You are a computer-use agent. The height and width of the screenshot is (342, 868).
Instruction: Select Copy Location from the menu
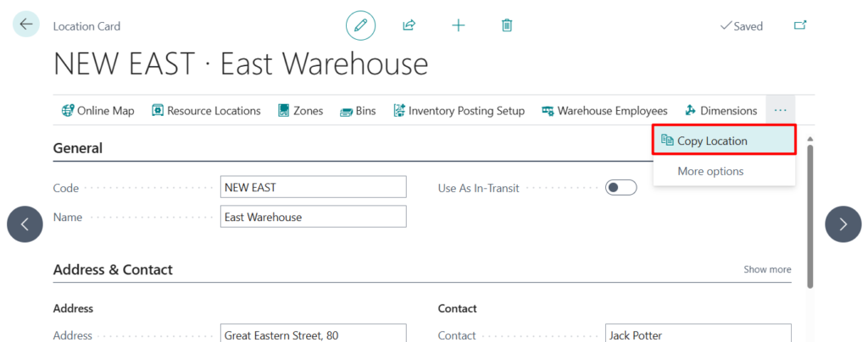pos(712,141)
